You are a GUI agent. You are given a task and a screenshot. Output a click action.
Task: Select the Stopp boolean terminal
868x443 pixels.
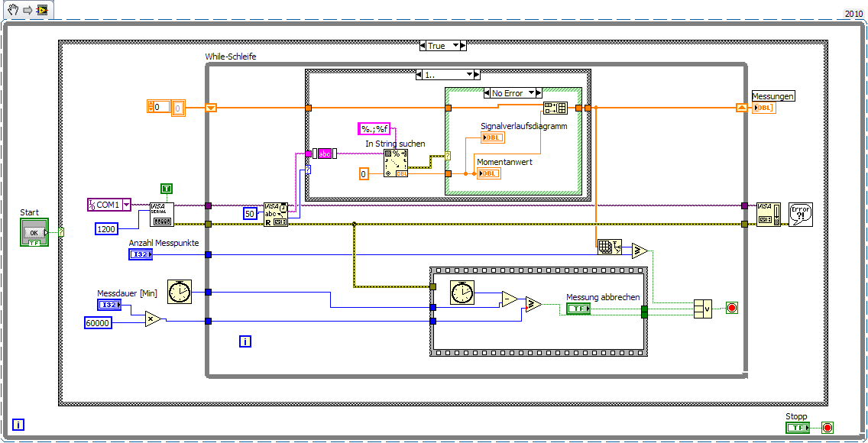coord(798,428)
